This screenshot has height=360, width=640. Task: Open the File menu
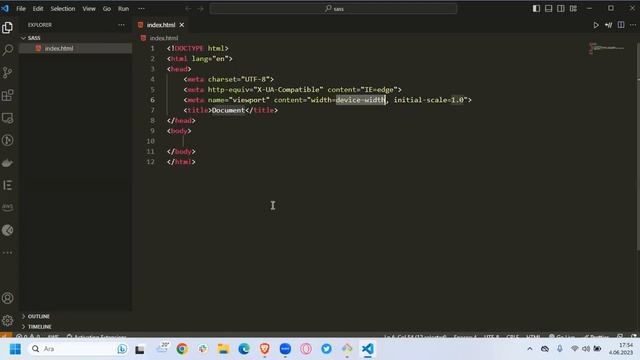(21, 9)
